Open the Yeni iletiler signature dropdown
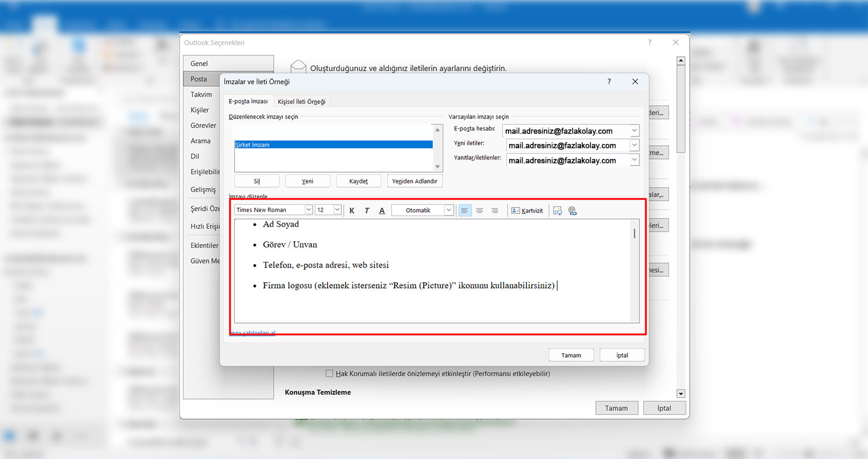 coord(635,145)
